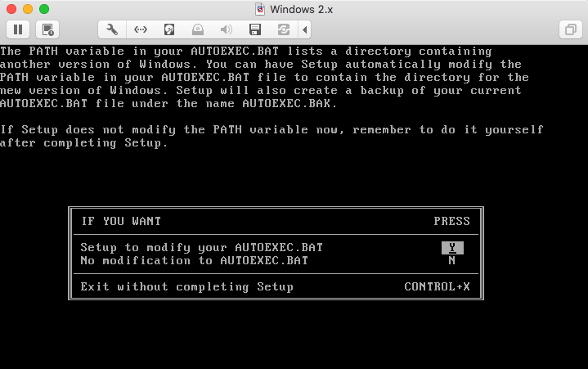The image size is (588, 369).
Task: Click the overlapping windows view button at right
Action: pyautogui.click(x=569, y=29)
